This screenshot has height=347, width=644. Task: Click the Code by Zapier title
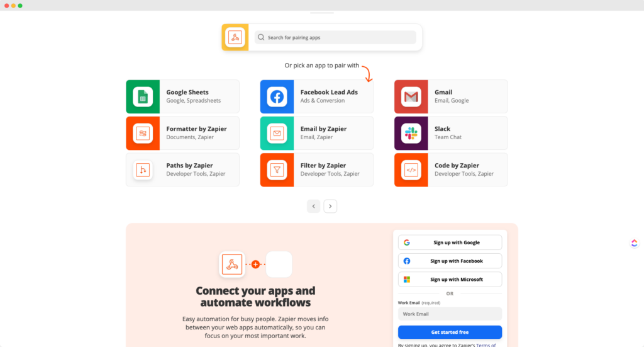(457, 165)
